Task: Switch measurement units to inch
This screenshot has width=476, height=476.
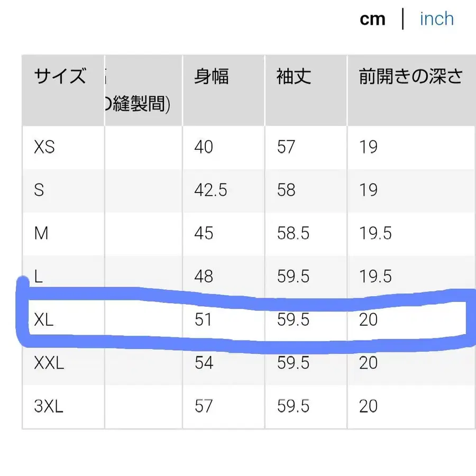Action: [x=436, y=19]
